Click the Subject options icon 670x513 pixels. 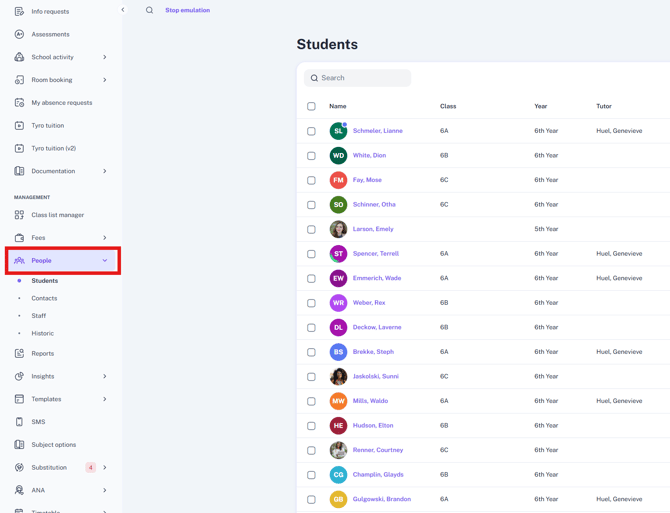point(19,445)
